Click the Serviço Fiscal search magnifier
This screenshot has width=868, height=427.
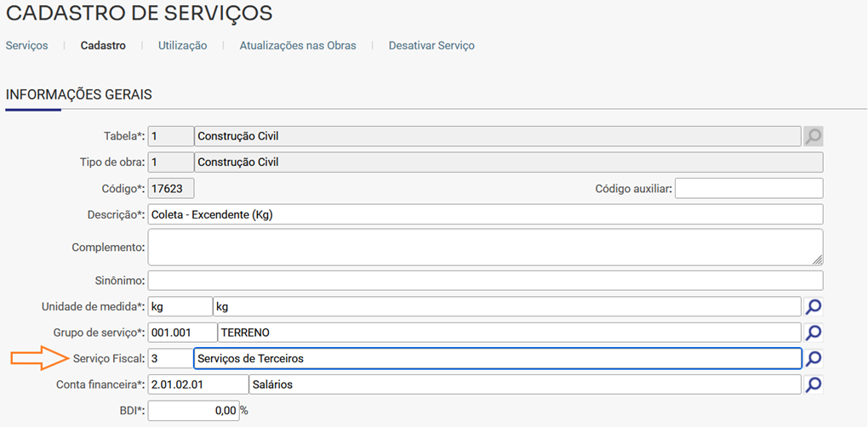[814, 359]
